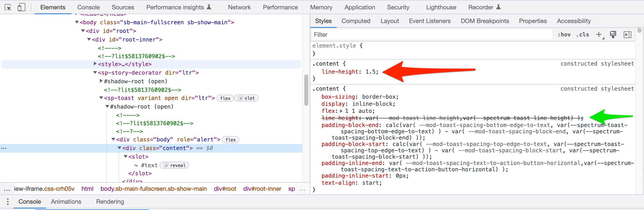
Task: Click the reveal badge next to #text
Action: click(x=174, y=165)
